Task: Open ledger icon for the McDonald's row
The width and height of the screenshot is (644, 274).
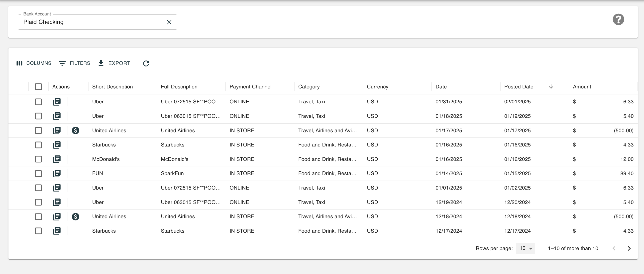Action: pos(57,159)
